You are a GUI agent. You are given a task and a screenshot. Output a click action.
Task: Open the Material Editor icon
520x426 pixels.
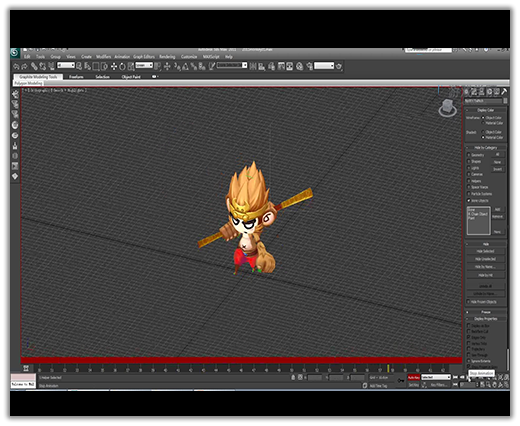tap(299, 66)
